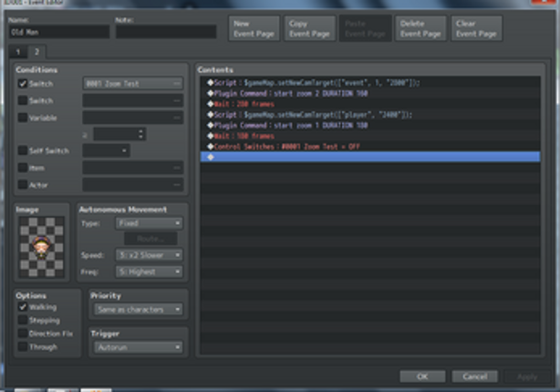Open the Freq dropdown showing Highest
Viewport: 560px width, 392px height.
(x=149, y=272)
